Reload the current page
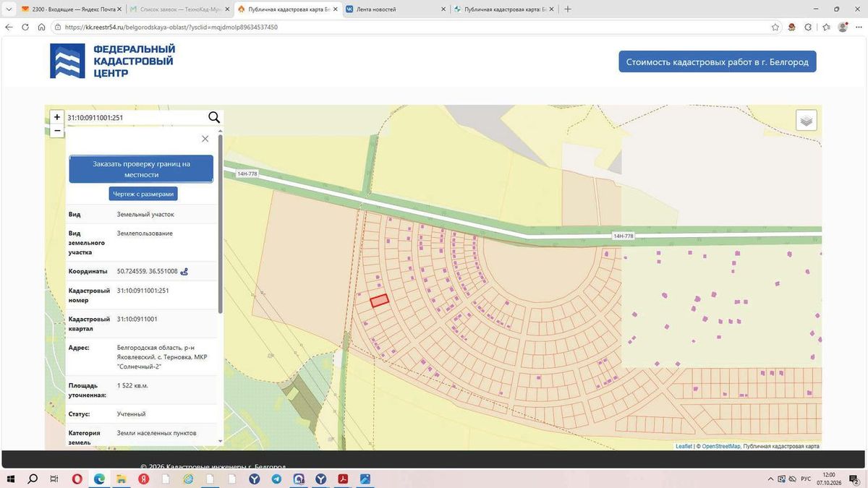 tap(25, 27)
